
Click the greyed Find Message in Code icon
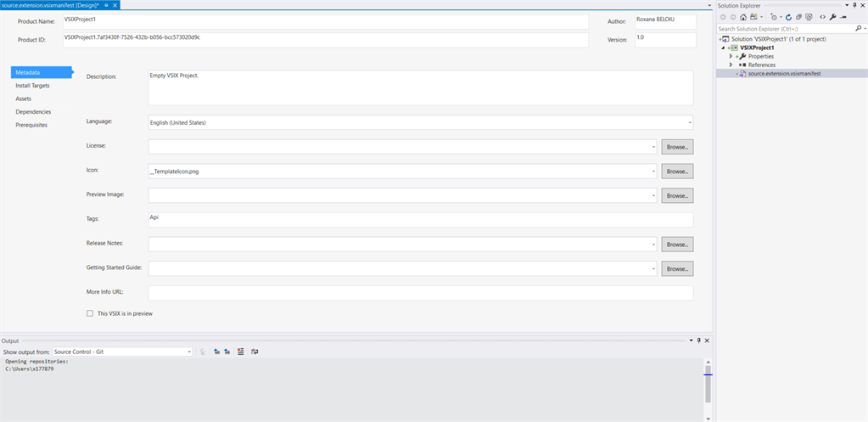pyautogui.click(x=203, y=352)
